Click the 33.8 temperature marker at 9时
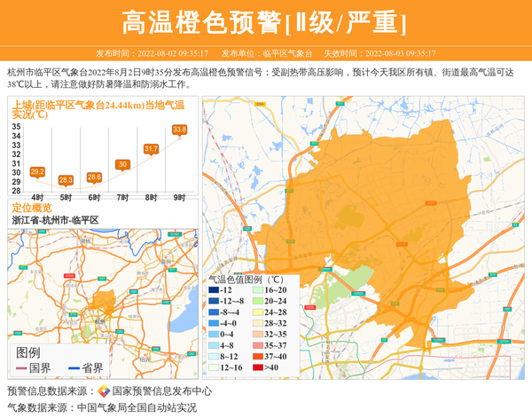This screenshot has height=418, width=532. click(x=179, y=130)
